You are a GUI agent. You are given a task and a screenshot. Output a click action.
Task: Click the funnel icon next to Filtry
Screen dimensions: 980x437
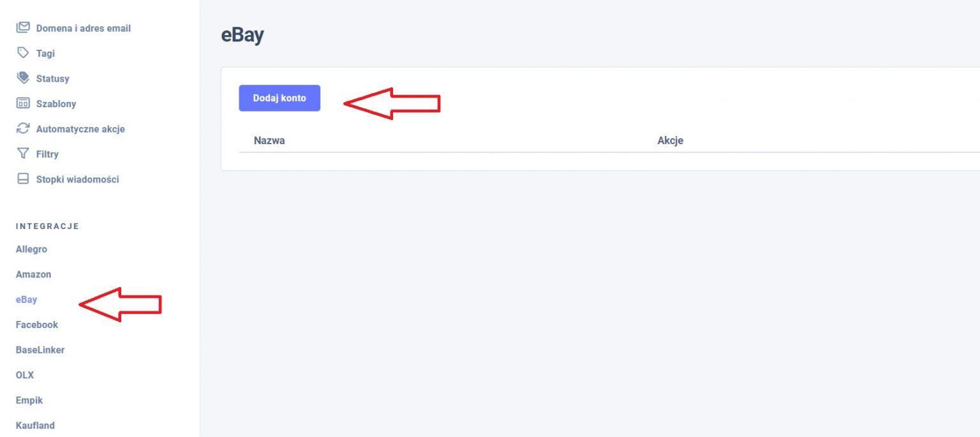tap(23, 154)
